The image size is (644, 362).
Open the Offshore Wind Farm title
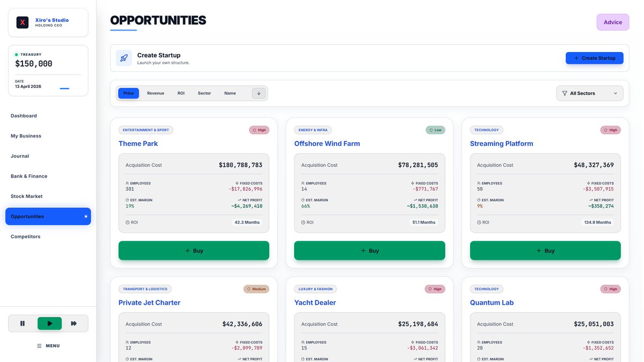[327, 144]
